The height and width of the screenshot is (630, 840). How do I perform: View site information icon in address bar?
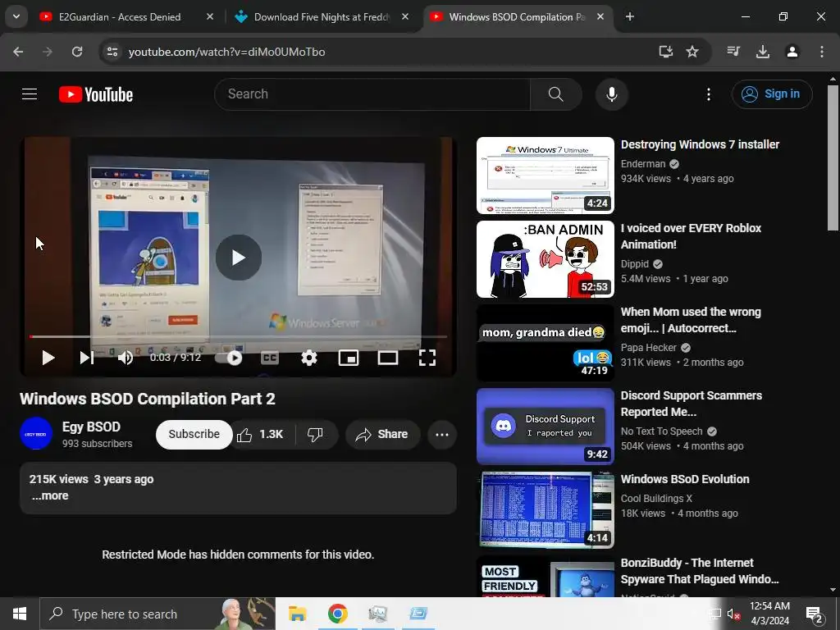pyautogui.click(x=112, y=52)
